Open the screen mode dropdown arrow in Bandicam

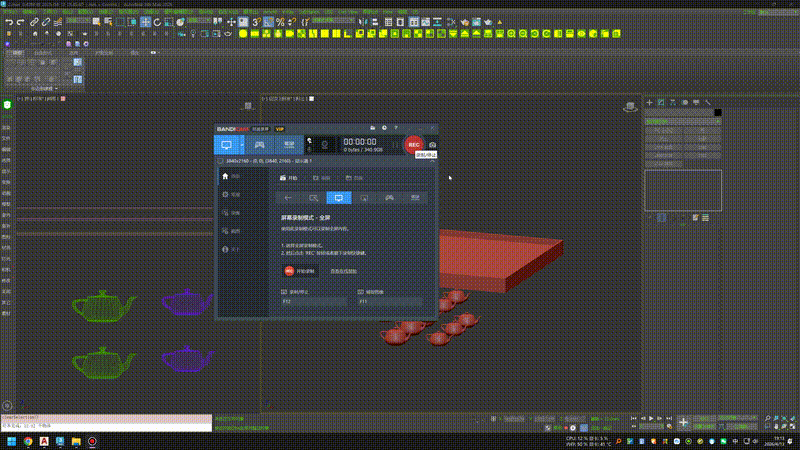pos(240,145)
